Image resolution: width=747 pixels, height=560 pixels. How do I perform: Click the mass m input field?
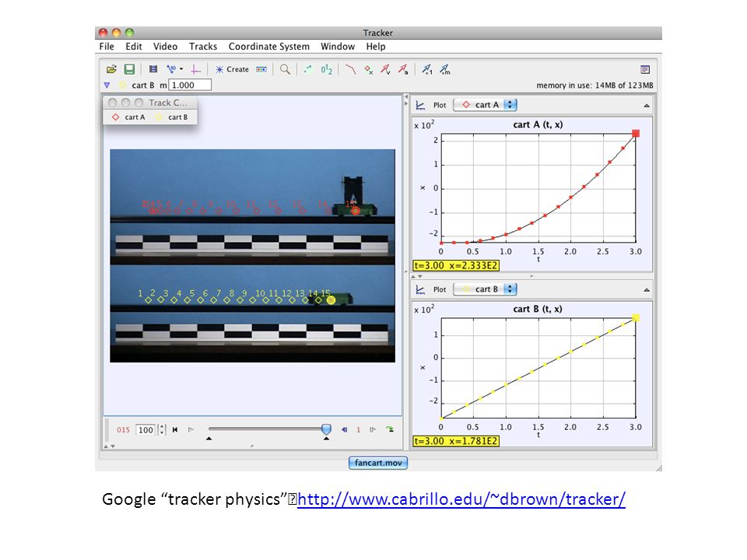(x=190, y=86)
